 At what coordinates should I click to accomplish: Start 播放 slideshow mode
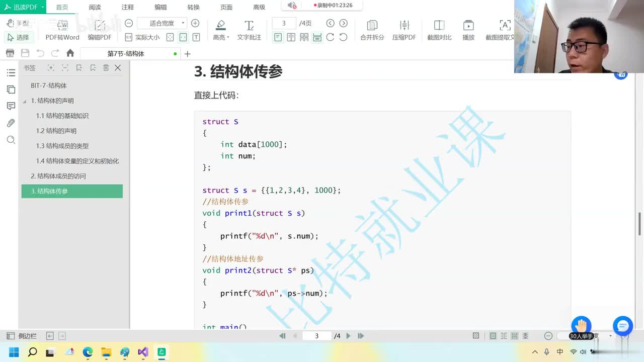[468, 31]
